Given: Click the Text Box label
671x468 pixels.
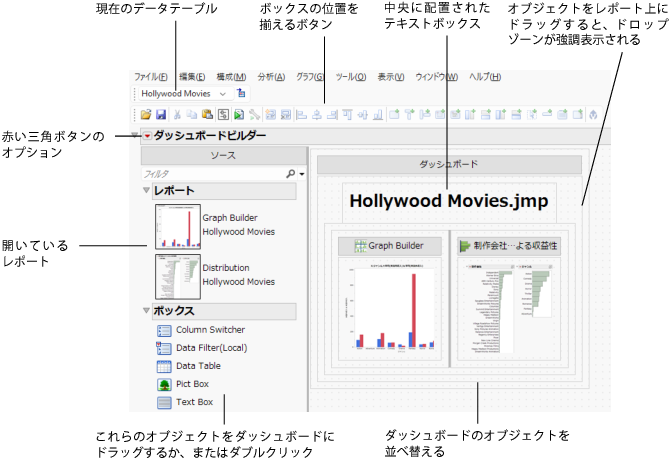Looking at the screenshot, I should click(x=195, y=402).
